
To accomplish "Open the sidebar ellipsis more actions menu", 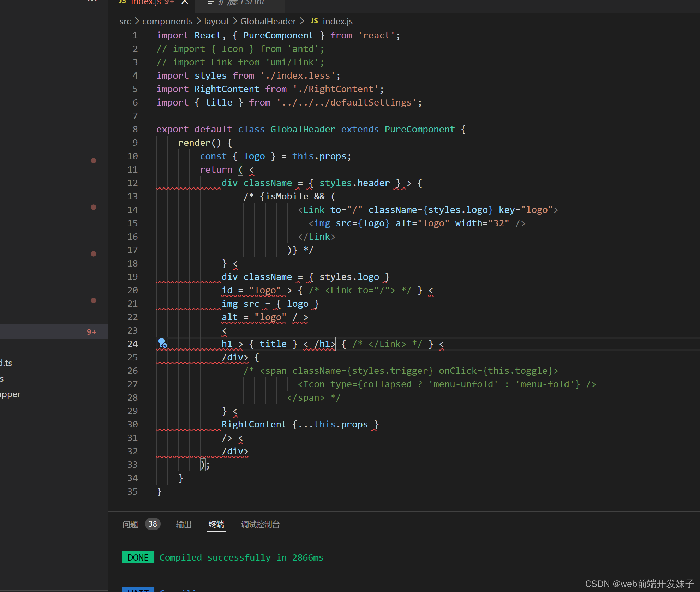I will pos(92,1).
